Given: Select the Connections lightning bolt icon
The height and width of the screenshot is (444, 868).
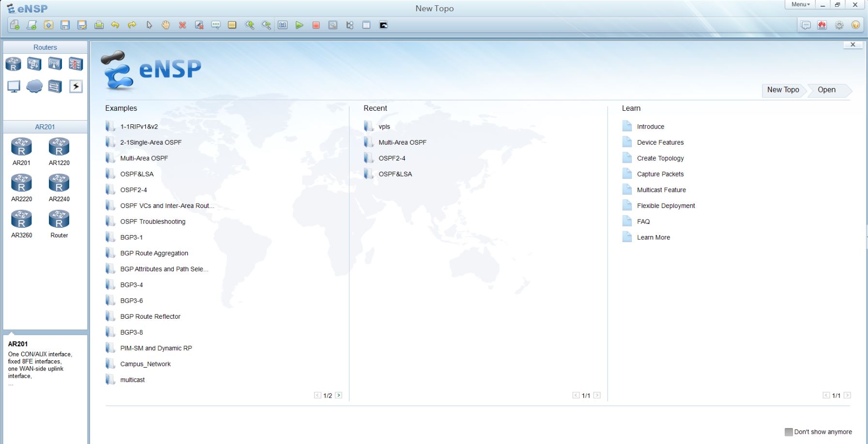Looking at the screenshot, I should coord(76,87).
